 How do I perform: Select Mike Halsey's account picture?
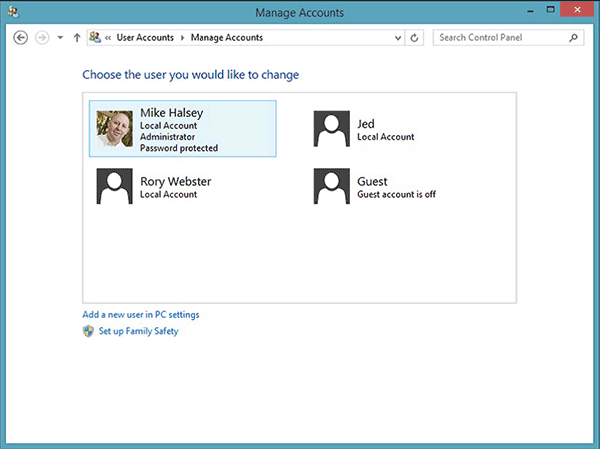point(115,129)
